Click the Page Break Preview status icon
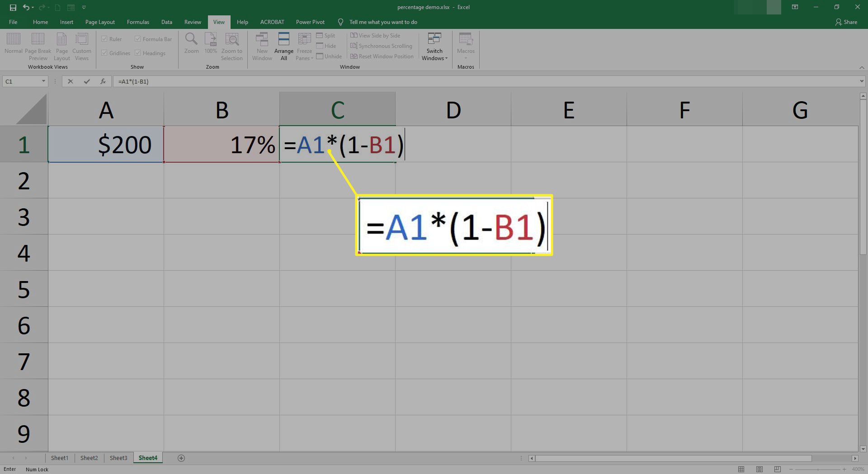868x474 pixels. pos(778,469)
